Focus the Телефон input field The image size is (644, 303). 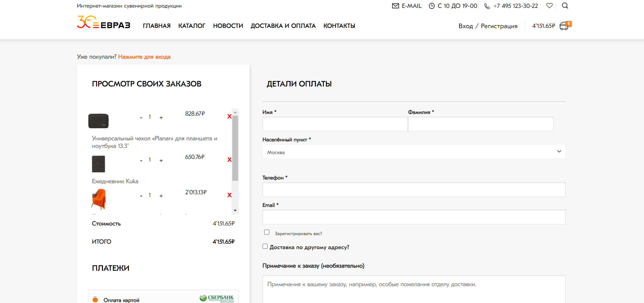coord(414,190)
